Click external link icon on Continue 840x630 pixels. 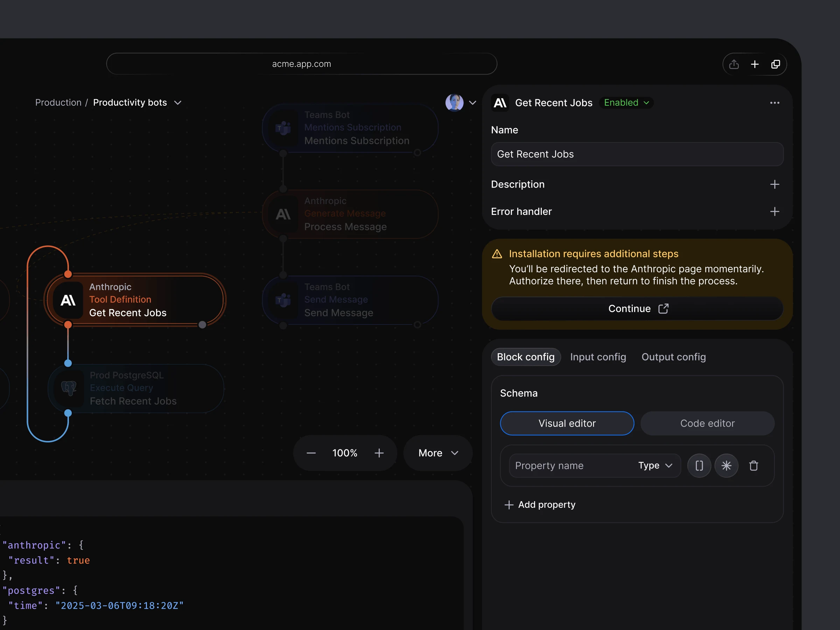[x=663, y=309]
